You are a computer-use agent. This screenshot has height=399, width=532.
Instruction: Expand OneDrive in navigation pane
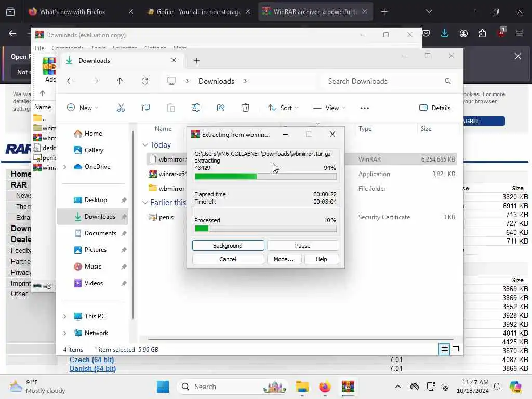pos(65,167)
